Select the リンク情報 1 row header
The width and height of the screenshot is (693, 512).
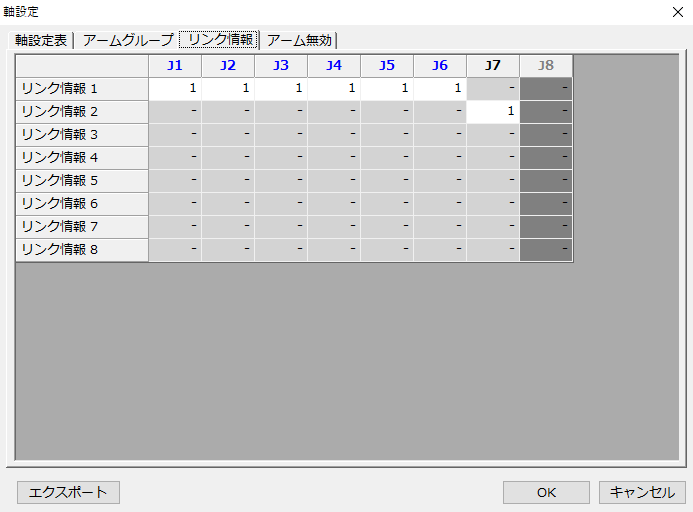point(82,88)
